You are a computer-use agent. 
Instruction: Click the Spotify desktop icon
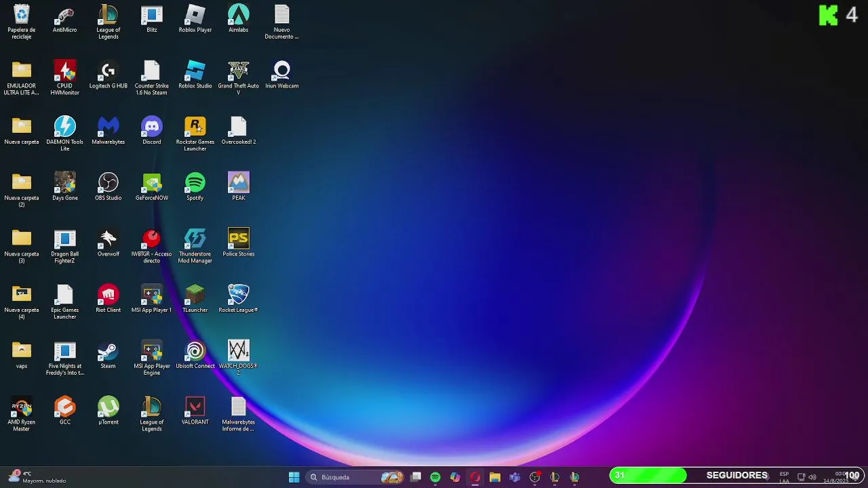(x=195, y=186)
